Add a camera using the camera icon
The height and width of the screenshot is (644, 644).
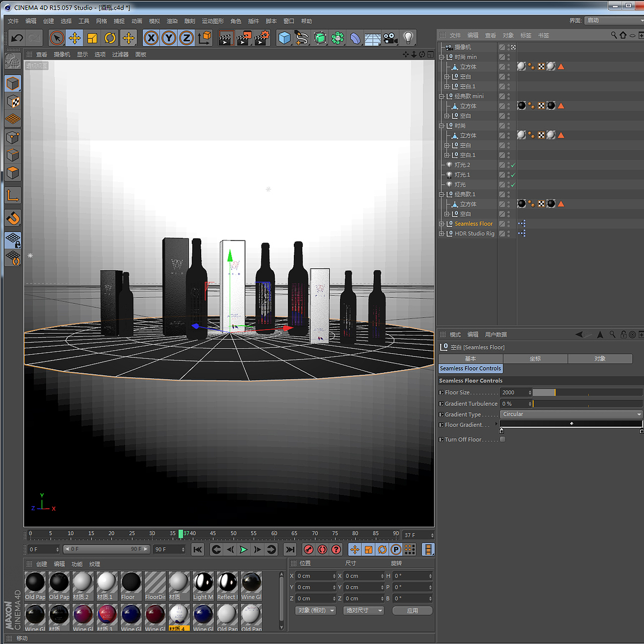390,38
